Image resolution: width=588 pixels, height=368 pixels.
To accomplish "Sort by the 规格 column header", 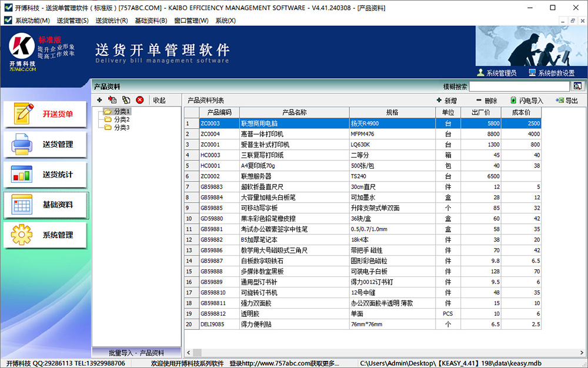I will [392, 112].
